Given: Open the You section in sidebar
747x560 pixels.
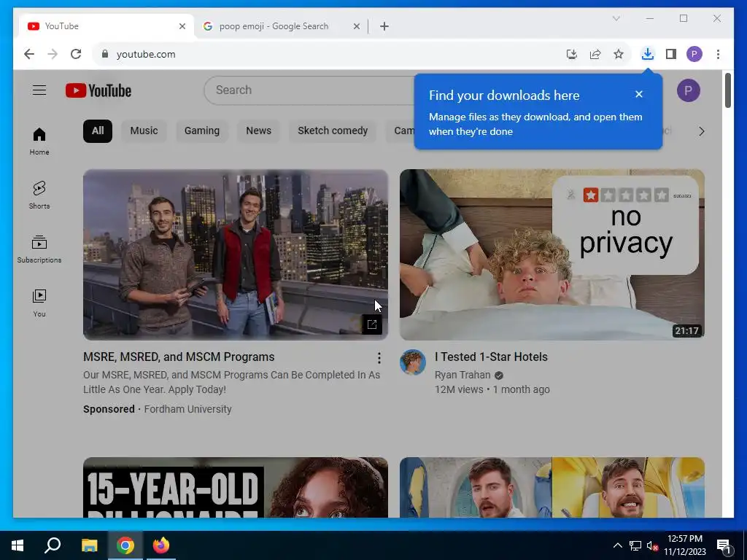Looking at the screenshot, I should [39, 303].
